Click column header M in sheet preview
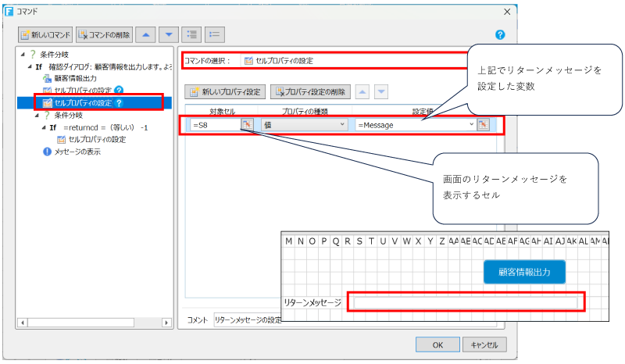625x364 pixels. coord(288,241)
